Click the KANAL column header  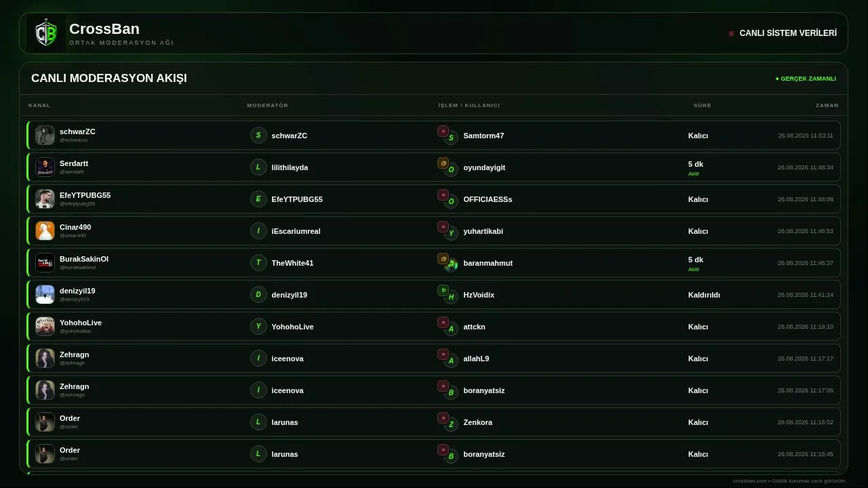pos(39,106)
